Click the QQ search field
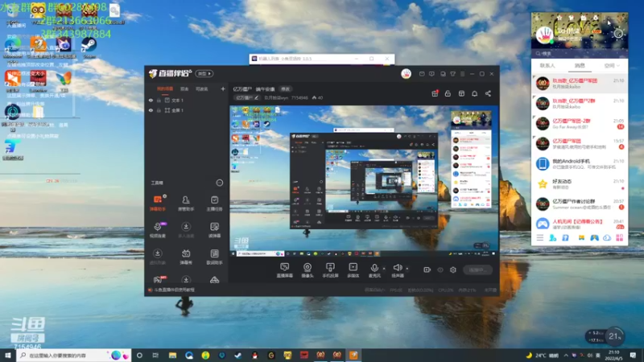644x362 pixels. (x=580, y=53)
